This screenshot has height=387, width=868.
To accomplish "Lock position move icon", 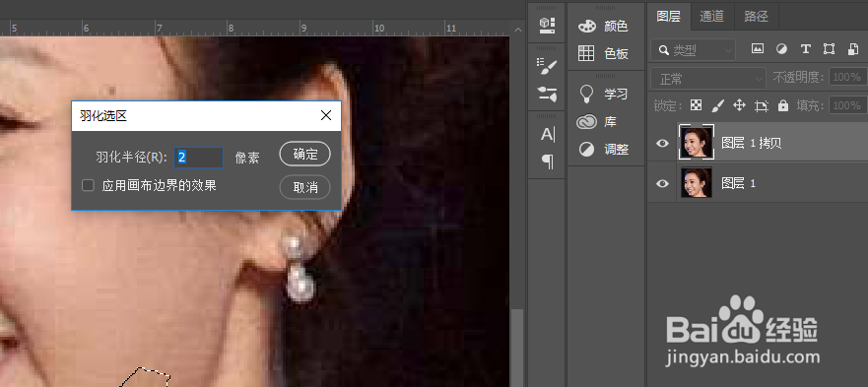I will coord(739,105).
